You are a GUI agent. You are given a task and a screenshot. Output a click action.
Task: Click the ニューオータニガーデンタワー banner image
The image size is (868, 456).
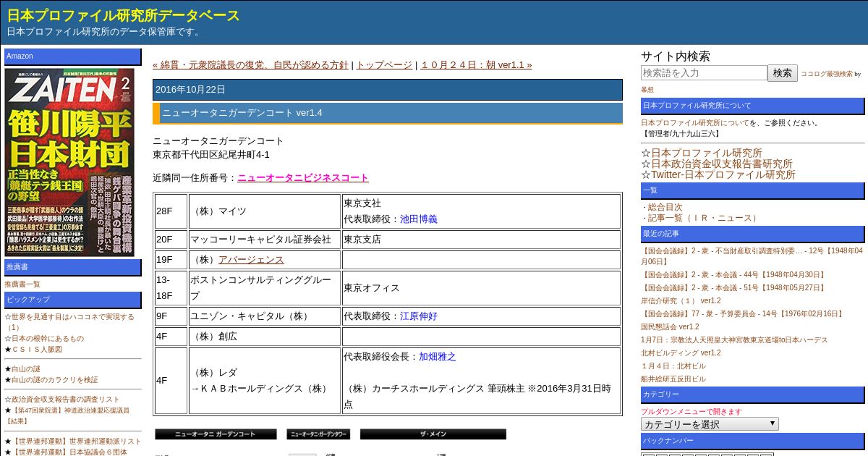click(x=318, y=434)
